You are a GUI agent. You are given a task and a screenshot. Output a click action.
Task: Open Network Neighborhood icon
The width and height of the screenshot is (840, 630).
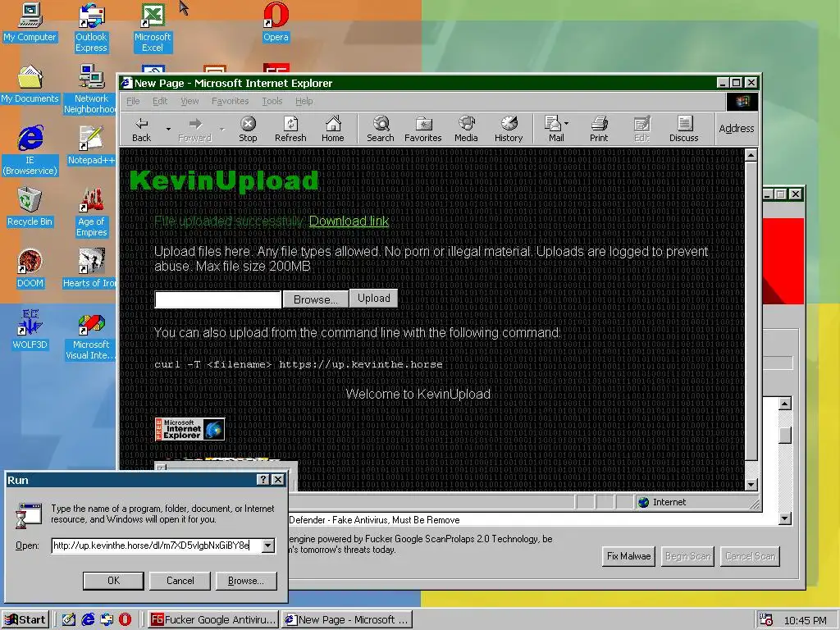tap(91, 89)
